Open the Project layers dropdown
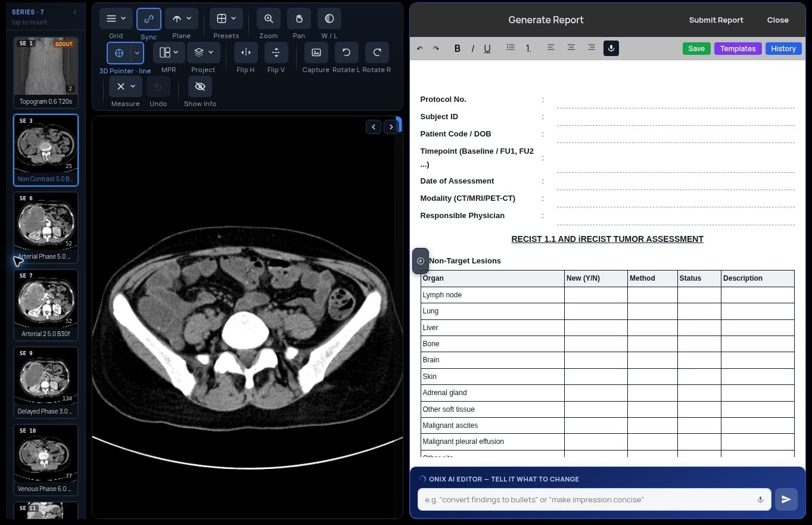This screenshot has width=812, height=525. click(204, 53)
